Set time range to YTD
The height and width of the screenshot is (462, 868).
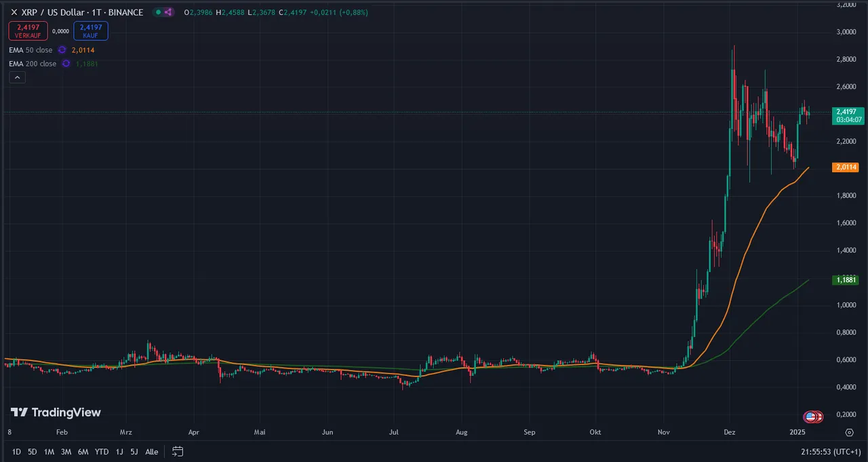pyautogui.click(x=102, y=452)
